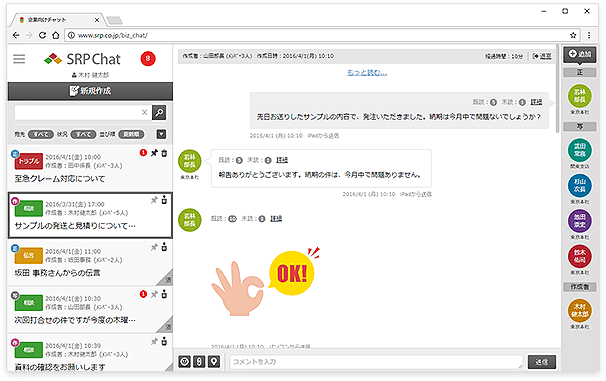Click the コメントを入力 comment field
This screenshot has height=381, width=606.
[376, 362]
